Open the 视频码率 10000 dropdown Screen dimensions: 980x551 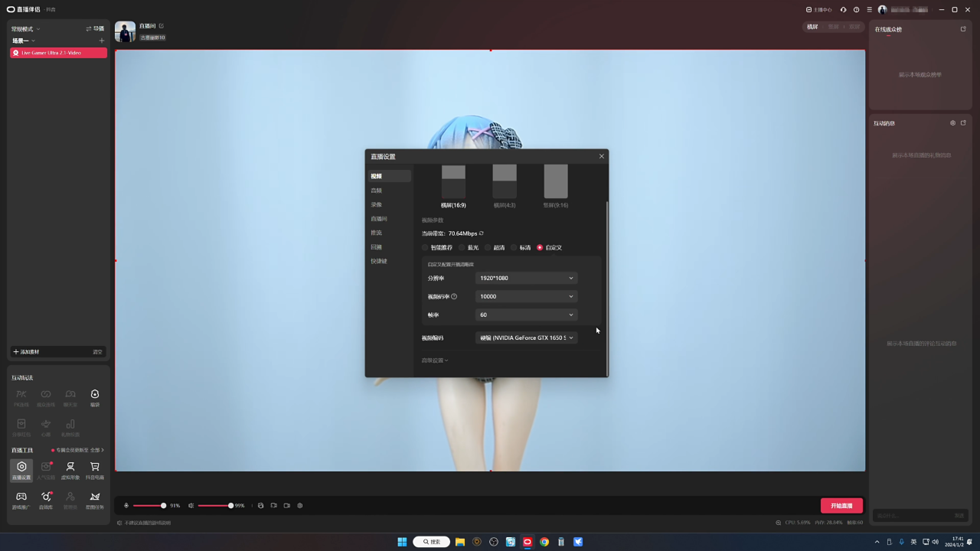526,296
